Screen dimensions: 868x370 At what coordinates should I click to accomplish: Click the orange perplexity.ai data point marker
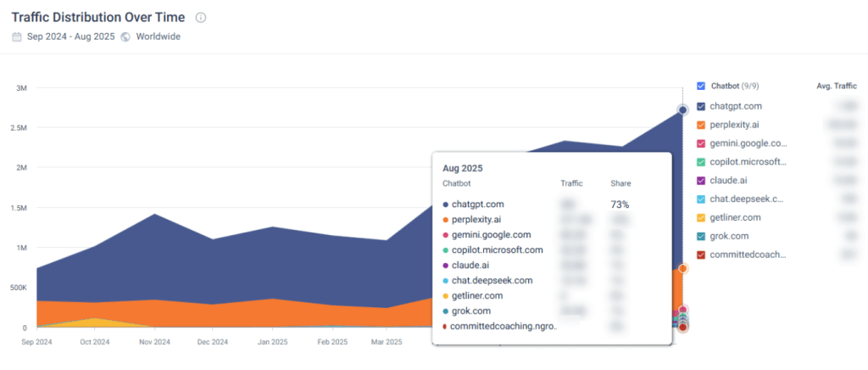tap(682, 268)
